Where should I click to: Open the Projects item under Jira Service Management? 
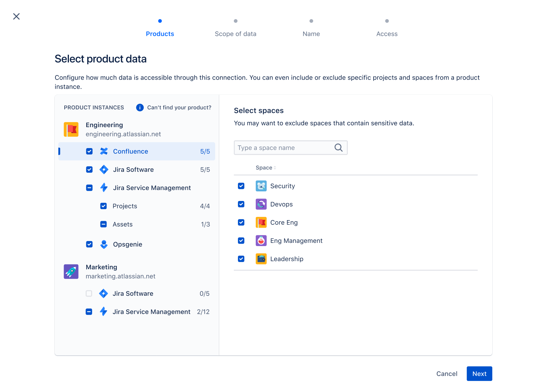[x=125, y=206]
